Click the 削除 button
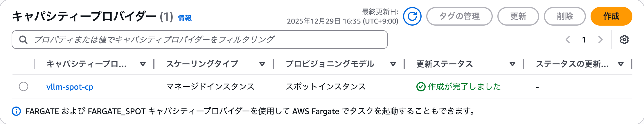Image resolution: width=644 pixels, height=124 pixels. (x=564, y=16)
